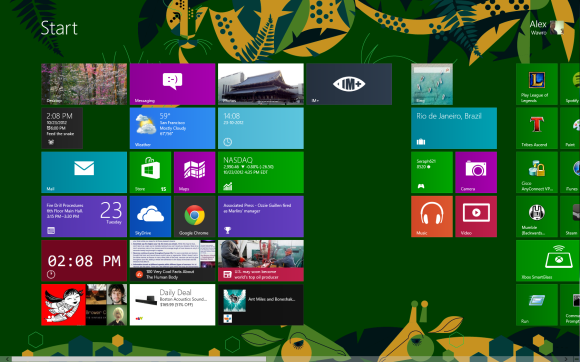Open News tile about top oil producer
Viewport: 580px width, 362px height.
click(261, 261)
